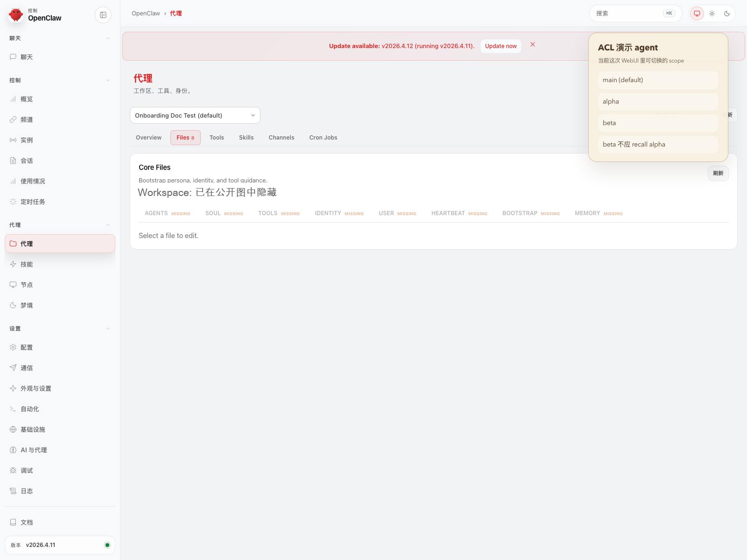This screenshot has width=747, height=560.
Task: Open the 自动化 automation settings
Action: (x=60, y=409)
